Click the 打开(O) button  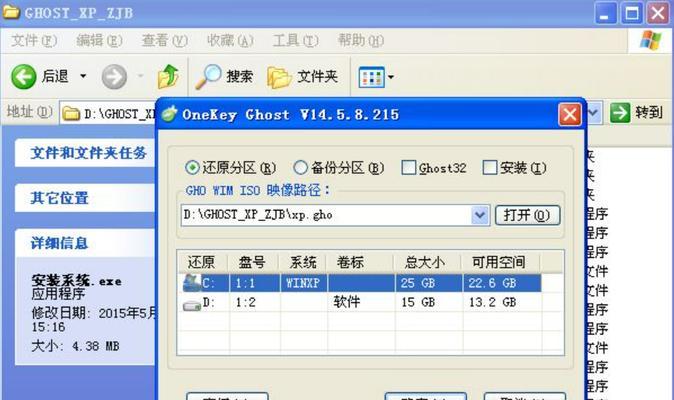click(x=527, y=215)
